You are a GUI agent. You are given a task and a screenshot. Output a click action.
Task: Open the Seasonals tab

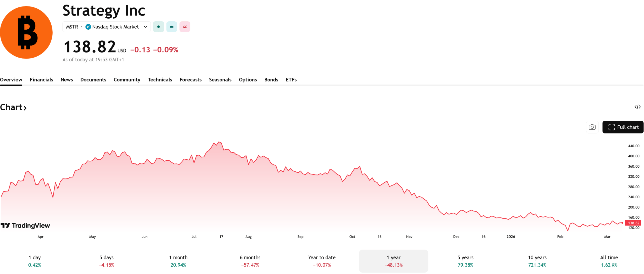(x=220, y=80)
